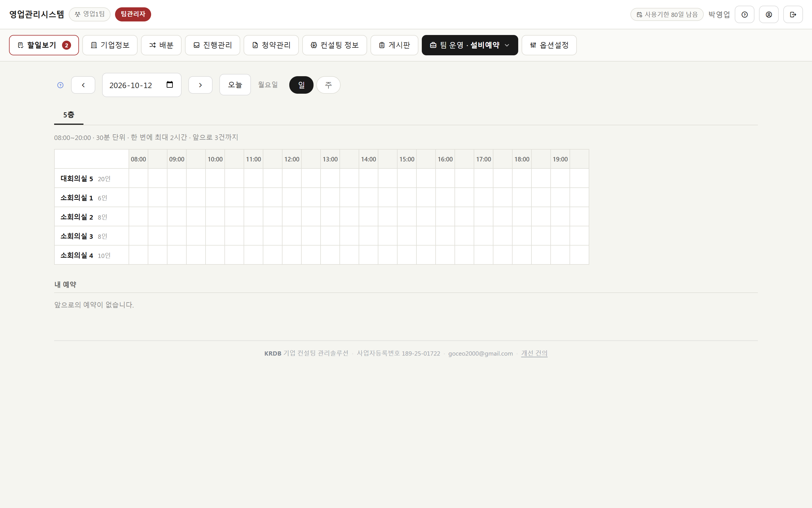Click the 월요일 weekday label
Viewport: 812px width, 508px height.
tap(268, 85)
